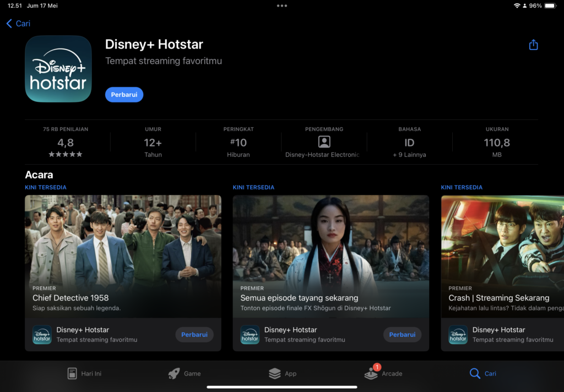Viewport: 564px width, 392px height.
Task: Tap Tempat streaming favoritmu header subtitle
Action: coord(163,61)
